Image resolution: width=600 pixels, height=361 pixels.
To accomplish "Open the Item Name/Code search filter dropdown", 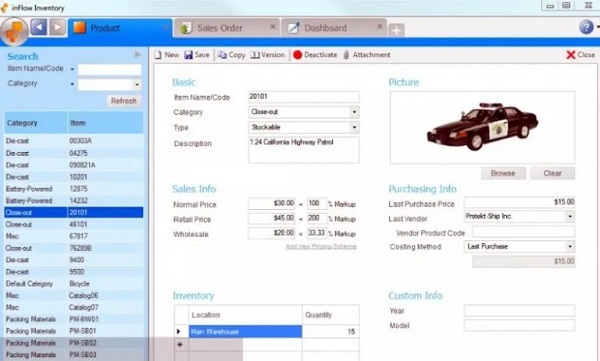I will pyautogui.click(x=72, y=69).
